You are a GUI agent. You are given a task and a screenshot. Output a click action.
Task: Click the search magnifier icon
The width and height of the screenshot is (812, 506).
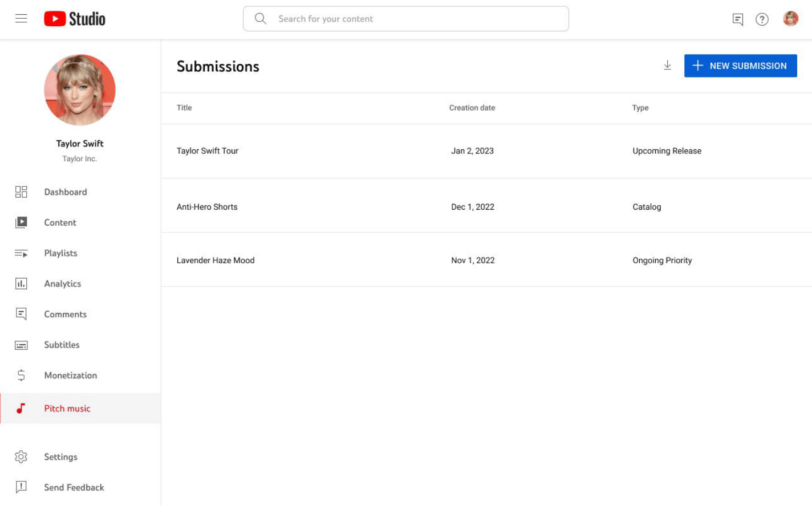[x=261, y=19]
